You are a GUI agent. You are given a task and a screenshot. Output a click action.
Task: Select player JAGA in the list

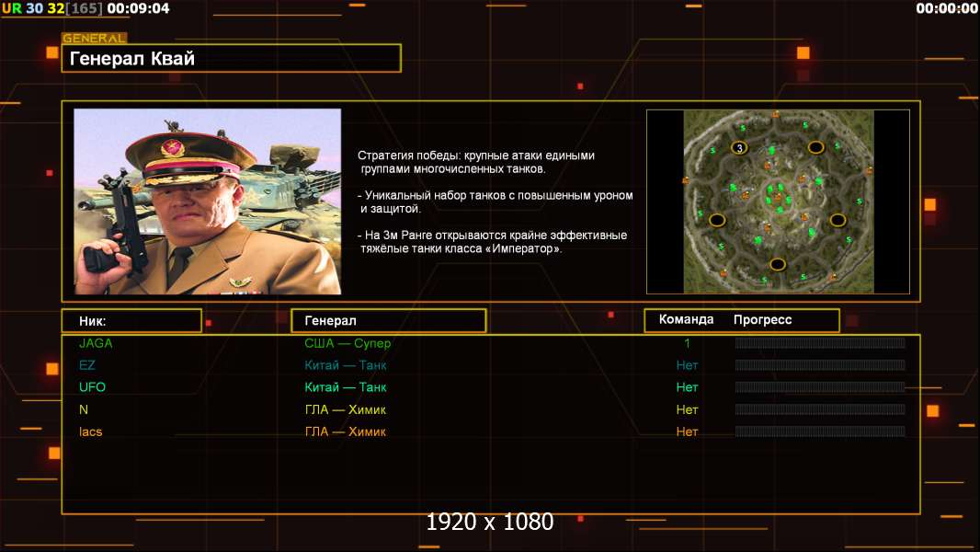pos(96,343)
